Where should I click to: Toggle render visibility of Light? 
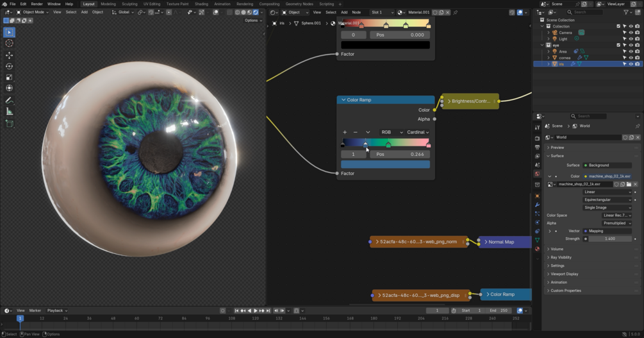(637, 38)
